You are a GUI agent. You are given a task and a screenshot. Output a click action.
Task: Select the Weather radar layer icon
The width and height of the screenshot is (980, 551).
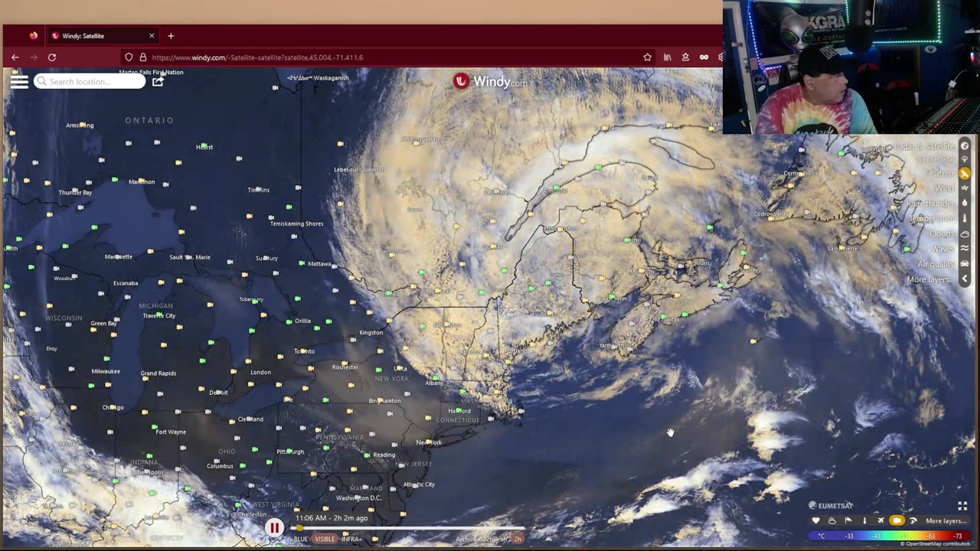tap(965, 159)
